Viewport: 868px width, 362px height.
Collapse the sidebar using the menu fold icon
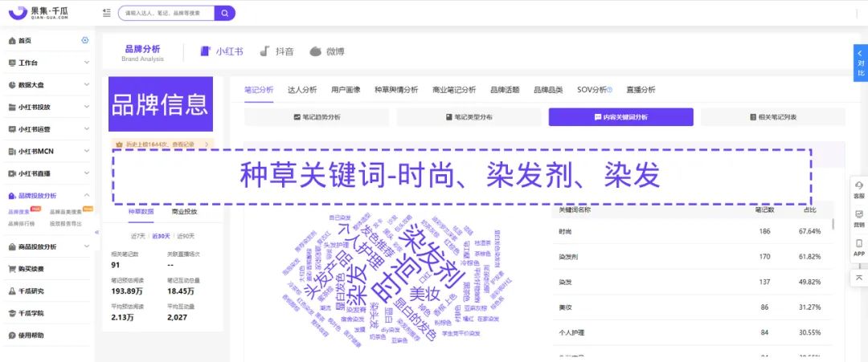107,13
